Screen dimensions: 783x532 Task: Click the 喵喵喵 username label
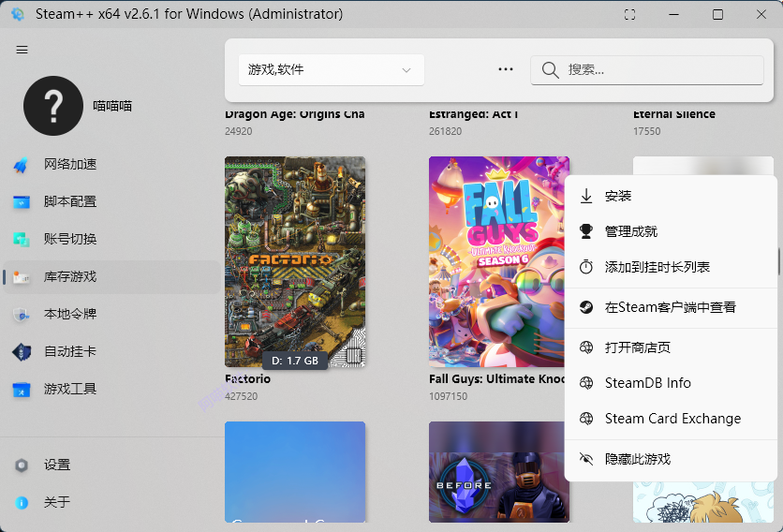112,106
